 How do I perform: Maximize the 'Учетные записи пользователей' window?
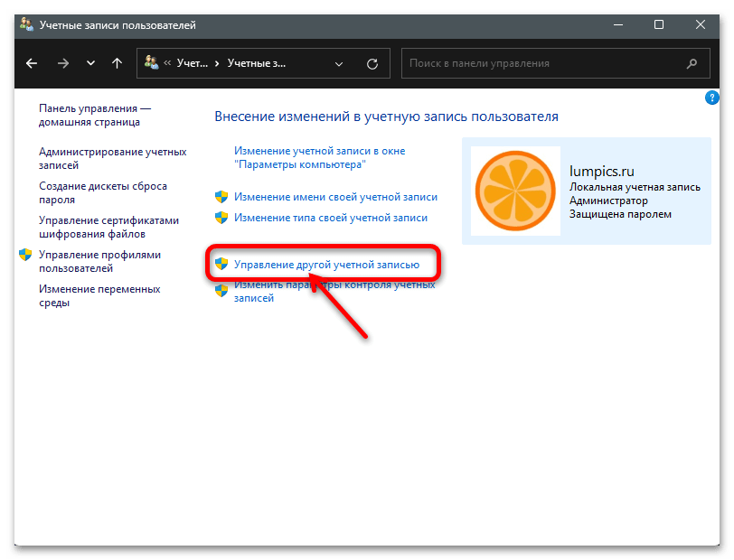pos(659,24)
